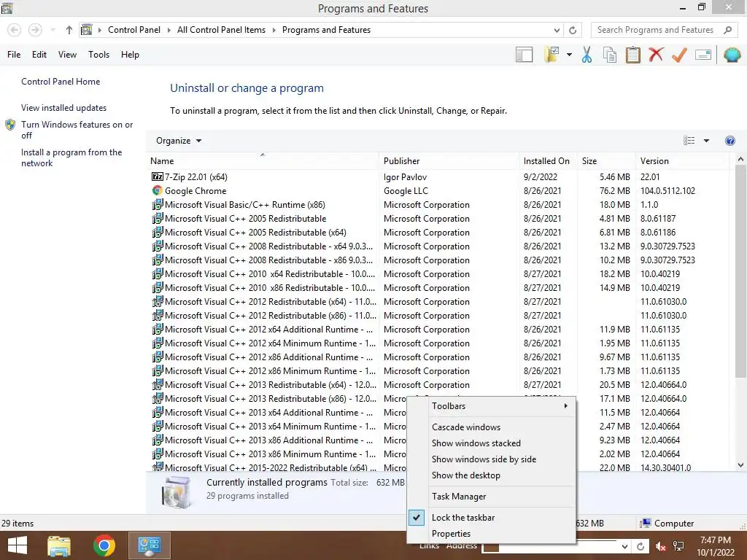Open the Edit menu
This screenshot has height=560, width=747.
(x=39, y=55)
